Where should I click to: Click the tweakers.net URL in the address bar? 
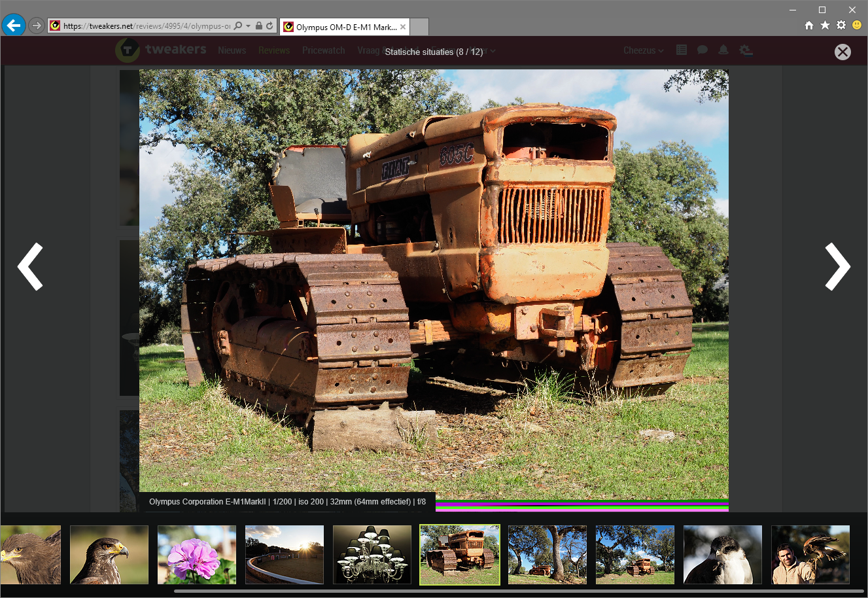[147, 26]
